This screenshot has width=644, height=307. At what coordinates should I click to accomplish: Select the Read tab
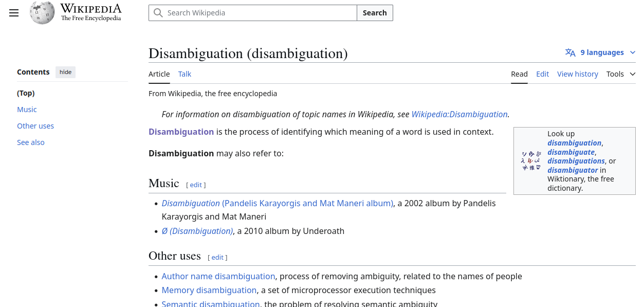pyautogui.click(x=519, y=74)
